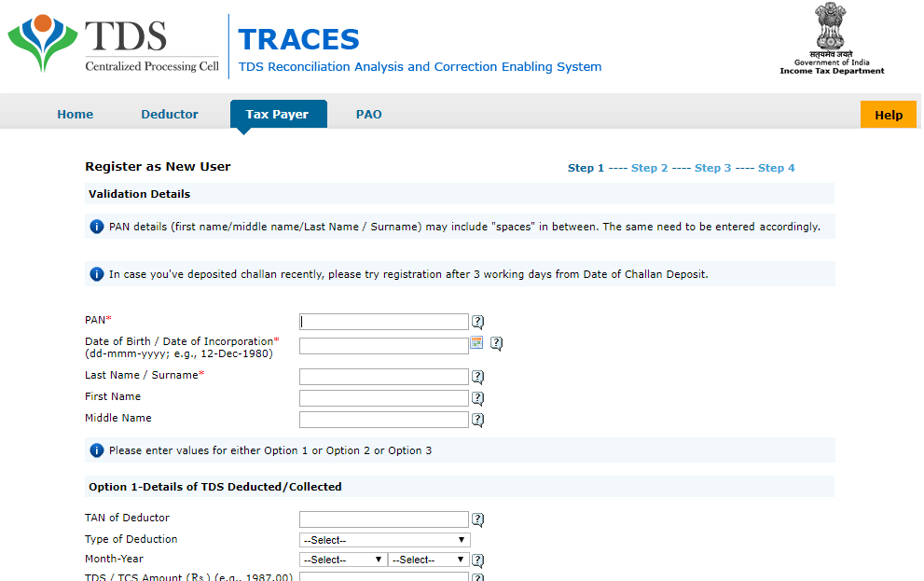Expand the Year dropdown in Month-Year
This screenshot has height=581, width=924.
pyautogui.click(x=428, y=560)
